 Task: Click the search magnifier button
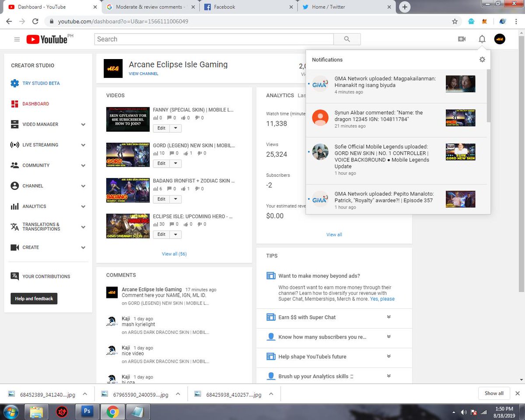coord(347,39)
